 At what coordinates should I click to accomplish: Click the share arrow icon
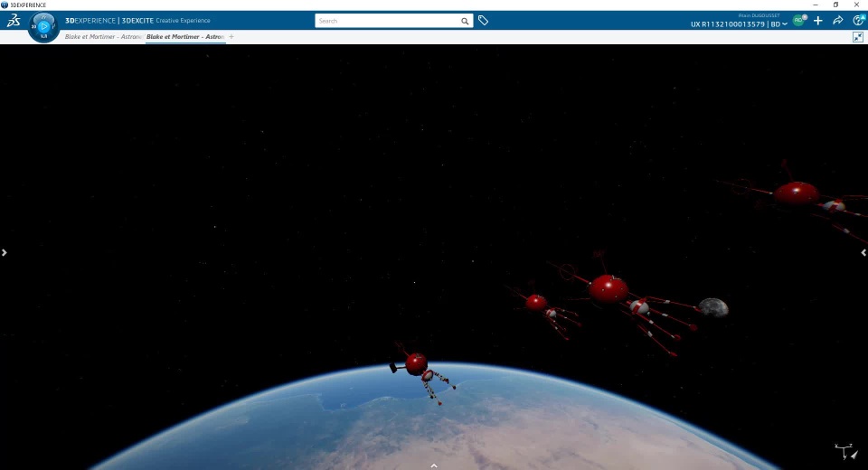point(838,21)
